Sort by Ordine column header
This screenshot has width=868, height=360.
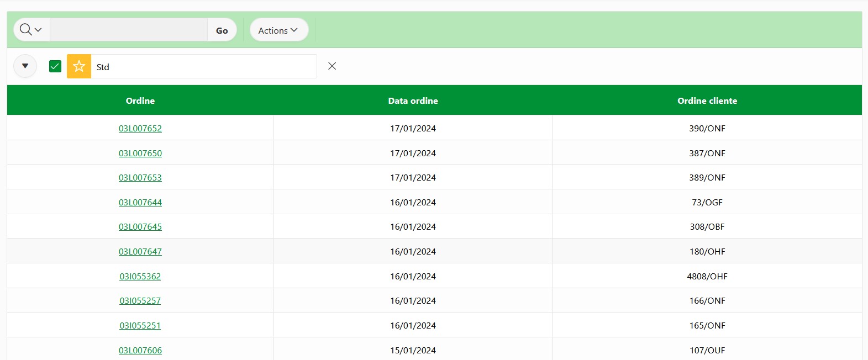pyautogui.click(x=140, y=100)
